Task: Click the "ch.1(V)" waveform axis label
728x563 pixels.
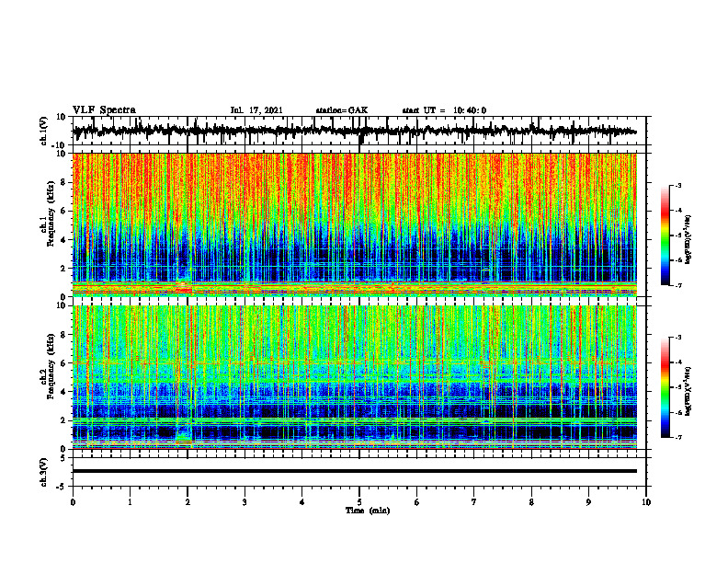Action: click(44, 131)
